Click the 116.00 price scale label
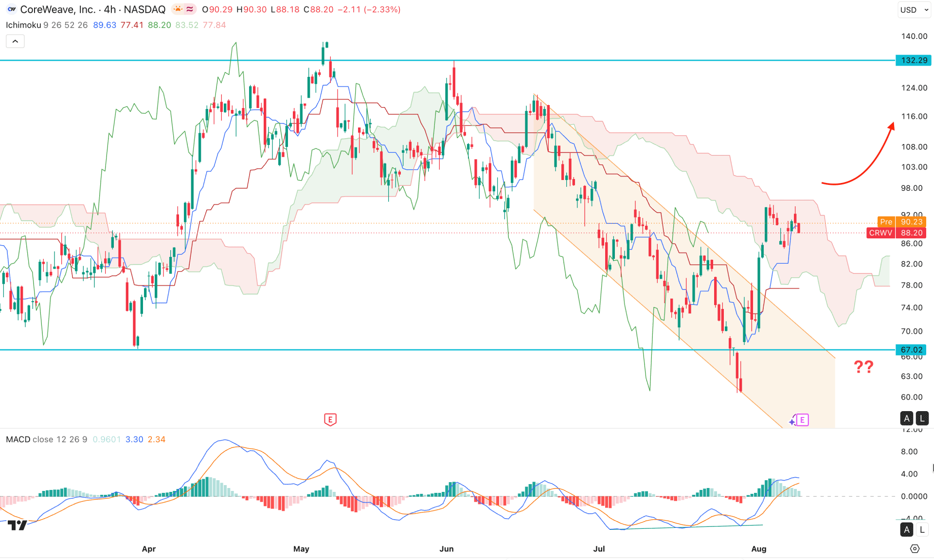Screen dimensions: 934x560 click(x=914, y=116)
